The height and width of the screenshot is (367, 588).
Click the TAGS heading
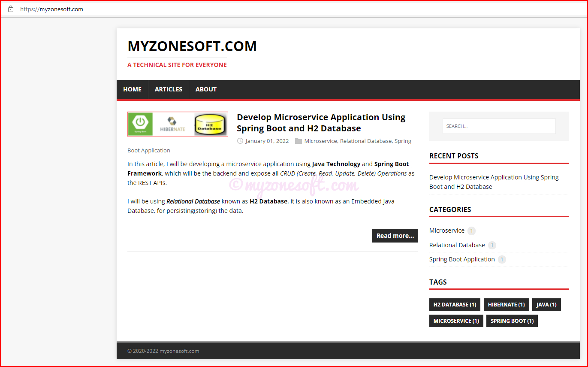438,282
